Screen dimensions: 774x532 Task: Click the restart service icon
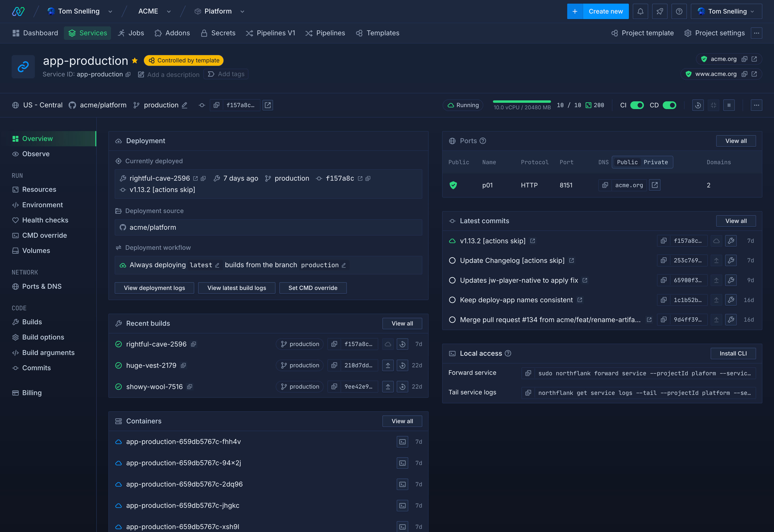click(698, 105)
